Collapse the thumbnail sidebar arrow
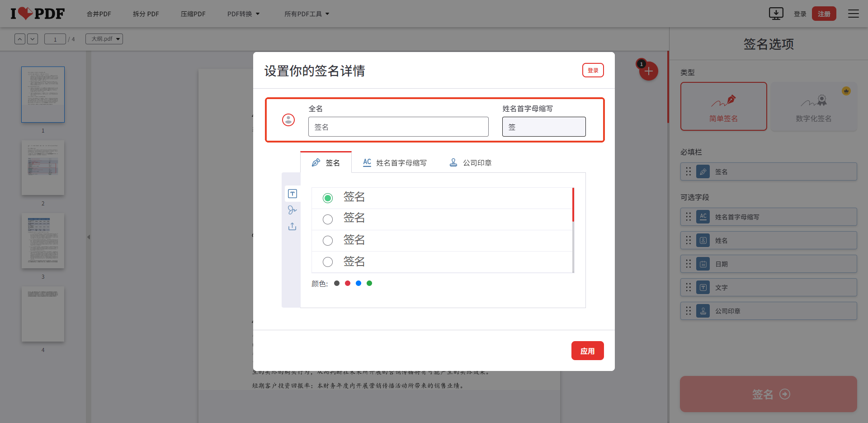Screen dimensions: 868x423 89,237
